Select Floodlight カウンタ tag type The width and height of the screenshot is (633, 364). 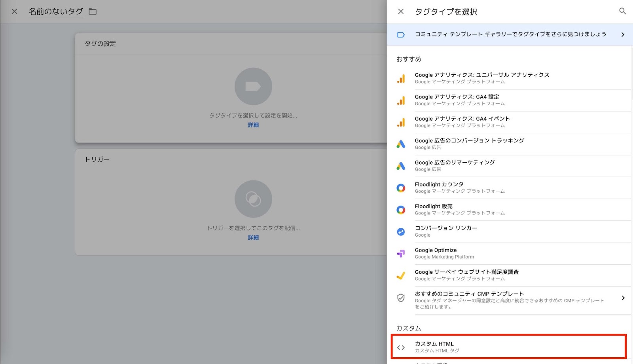click(x=510, y=188)
